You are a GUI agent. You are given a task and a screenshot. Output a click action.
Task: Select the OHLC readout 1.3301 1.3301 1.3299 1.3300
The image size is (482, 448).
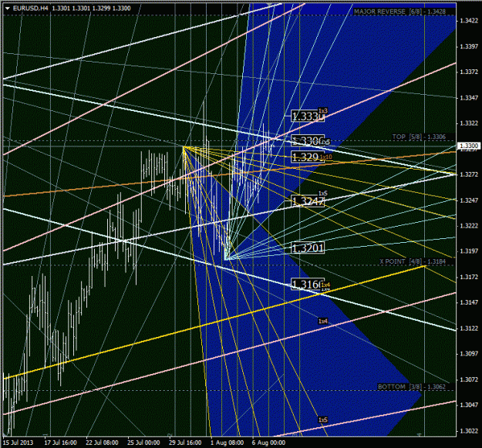point(91,8)
